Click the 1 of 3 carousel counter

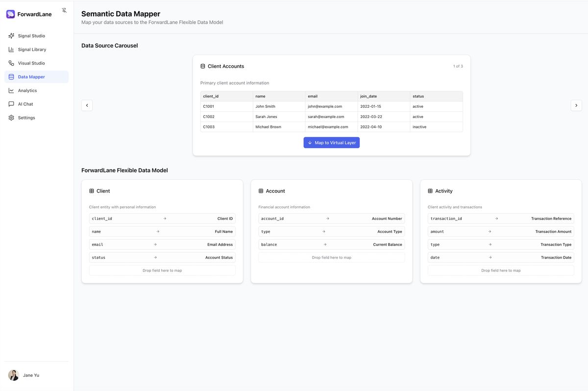pyautogui.click(x=458, y=66)
